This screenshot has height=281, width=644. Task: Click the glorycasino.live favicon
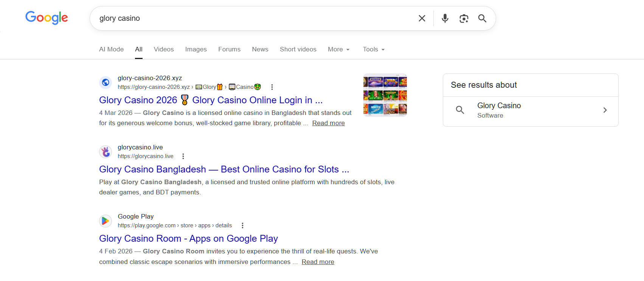(x=106, y=151)
